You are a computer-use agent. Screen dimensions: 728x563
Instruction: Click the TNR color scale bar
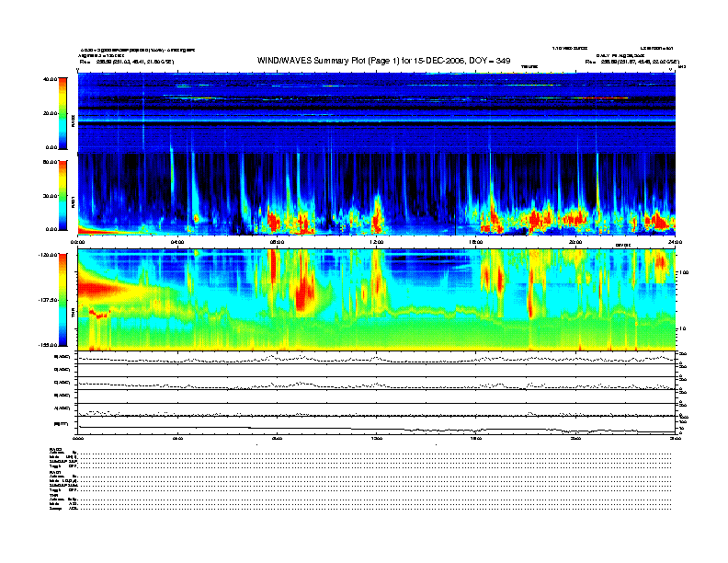tap(63, 300)
